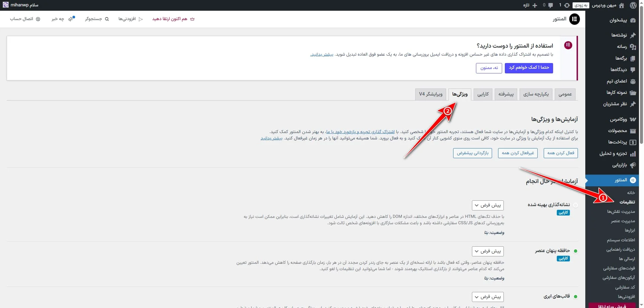Screen dimensions: 644x308
Task: Open مدیریت نقش‌ها in Elementor submenu
Action: (621, 211)
